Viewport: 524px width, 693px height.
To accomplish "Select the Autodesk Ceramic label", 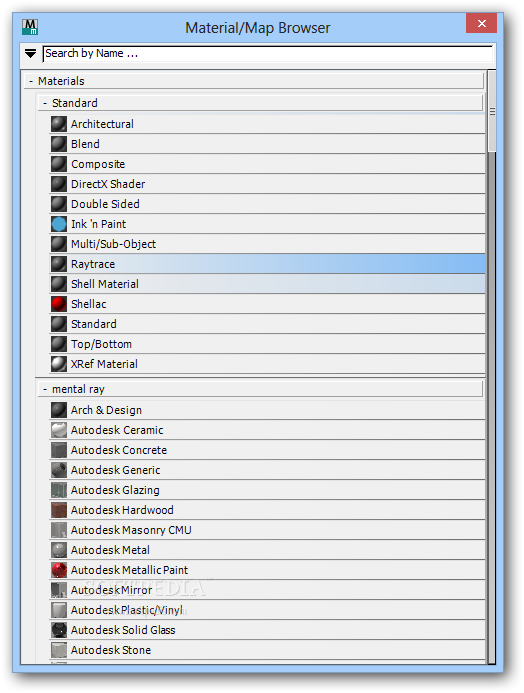I will pyautogui.click(x=117, y=430).
